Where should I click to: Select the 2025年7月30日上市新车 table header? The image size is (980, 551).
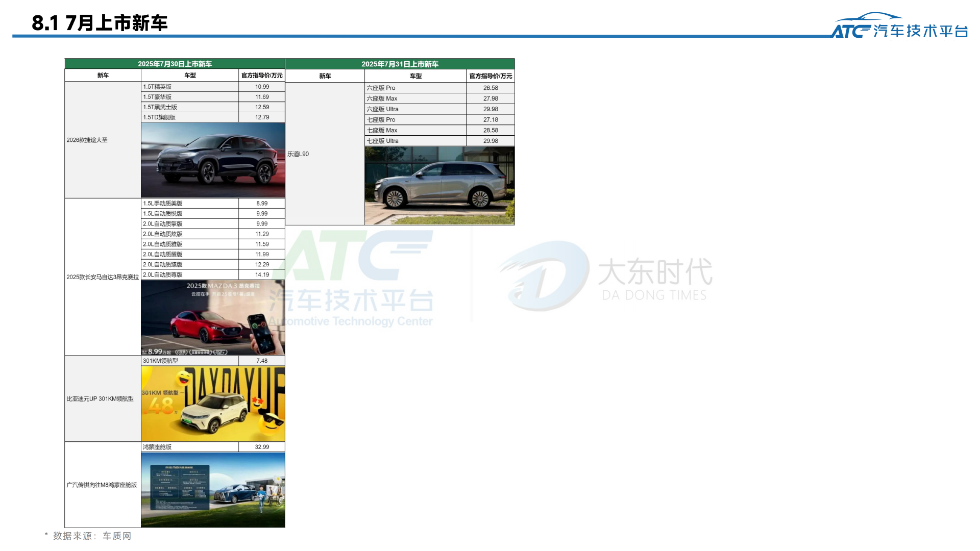pyautogui.click(x=175, y=64)
